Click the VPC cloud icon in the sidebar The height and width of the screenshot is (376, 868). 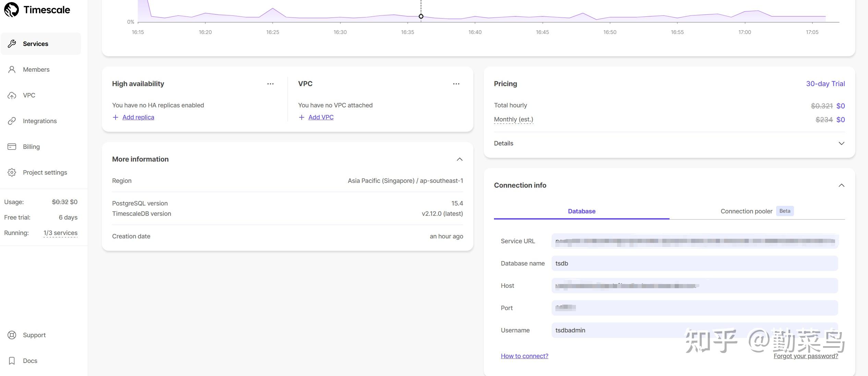(12, 95)
